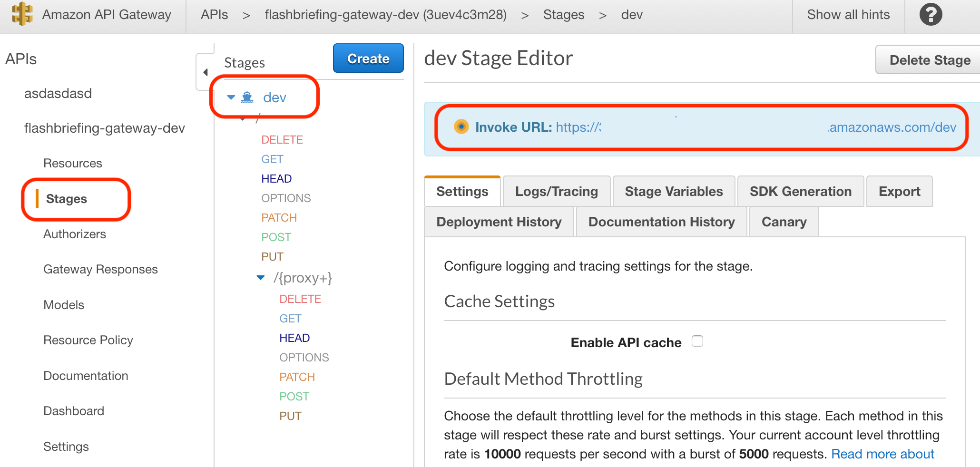Open the Invoke URL link
The height and width of the screenshot is (467, 980).
tap(755, 127)
